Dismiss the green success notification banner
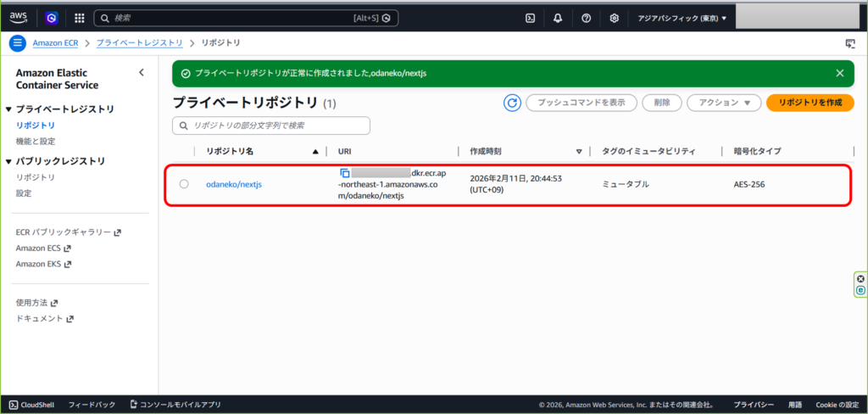Viewport: 868px width, 414px height. click(x=839, y=73)
